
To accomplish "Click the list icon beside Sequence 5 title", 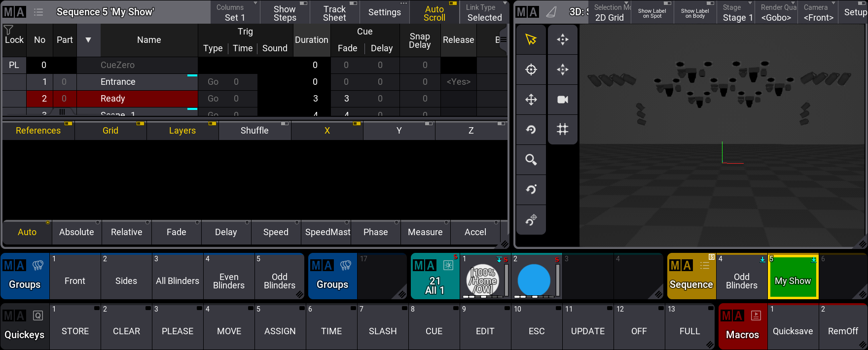I will tap(38, 12).
